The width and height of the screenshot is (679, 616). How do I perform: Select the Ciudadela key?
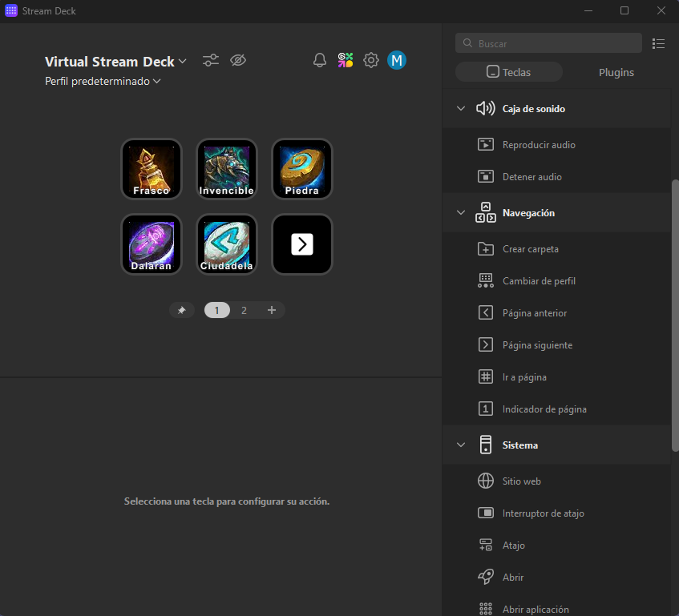(x=227, y=244)
